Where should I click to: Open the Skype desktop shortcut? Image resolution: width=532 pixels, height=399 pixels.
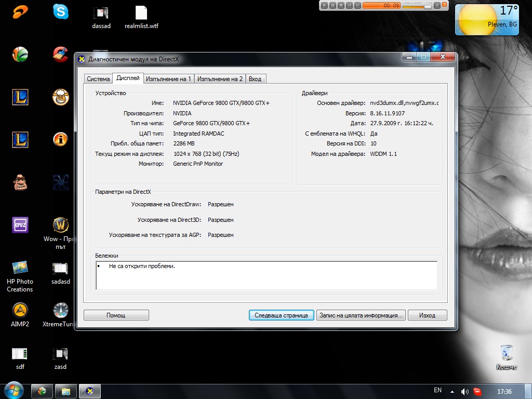[x=61, y=11]
